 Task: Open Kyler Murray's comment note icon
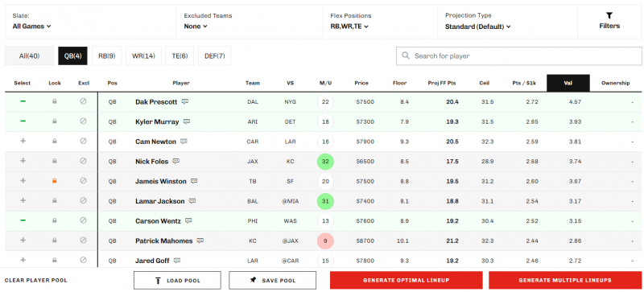[187, 121]
